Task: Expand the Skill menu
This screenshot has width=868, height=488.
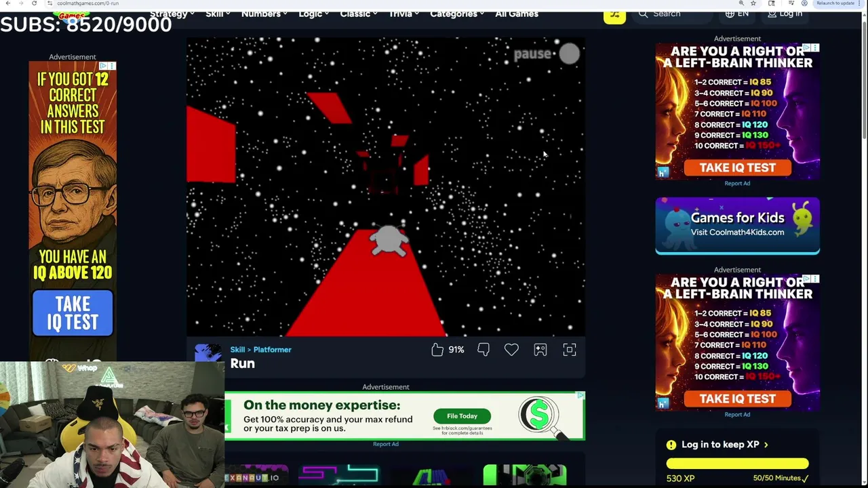Action: [x=218, y=14]
